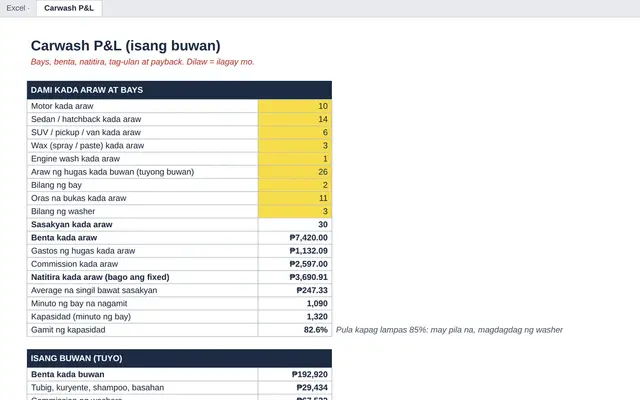This screenshot has height=400, width=640.
Task: Click the value 1,320
Action: coord(317,317)
